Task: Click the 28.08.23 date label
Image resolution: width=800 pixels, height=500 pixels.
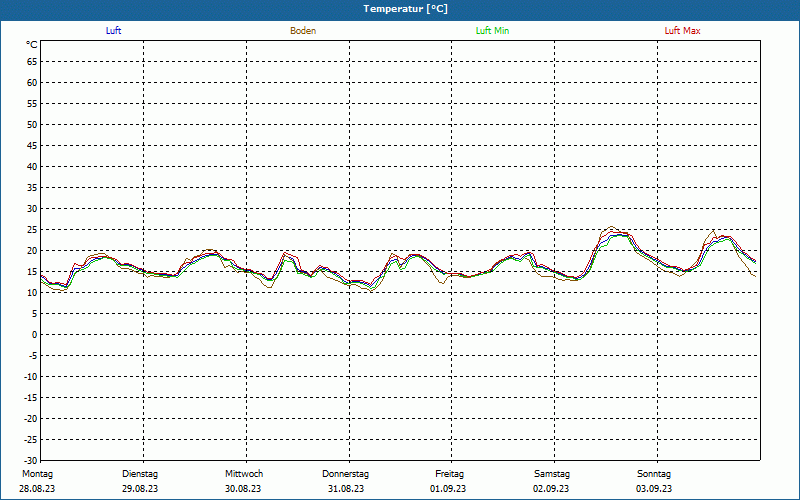Action: (x=37, y=489)
